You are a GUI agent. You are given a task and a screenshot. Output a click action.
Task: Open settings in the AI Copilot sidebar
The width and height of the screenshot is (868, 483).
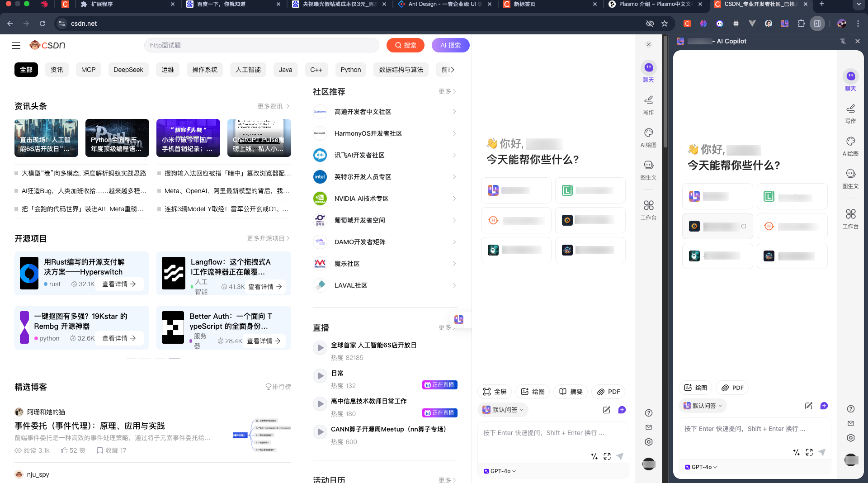[851, 438]
